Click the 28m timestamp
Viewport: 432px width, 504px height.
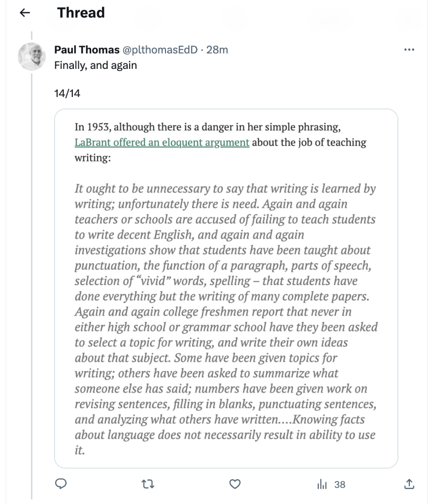point(217,50)
